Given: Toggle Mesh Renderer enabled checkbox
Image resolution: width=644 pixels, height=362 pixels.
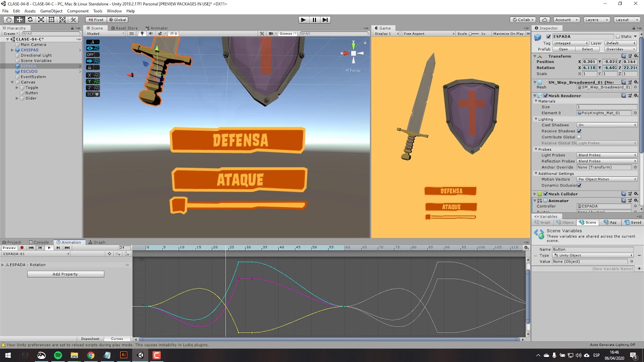Looking at the screenshot, I should 545,96.
